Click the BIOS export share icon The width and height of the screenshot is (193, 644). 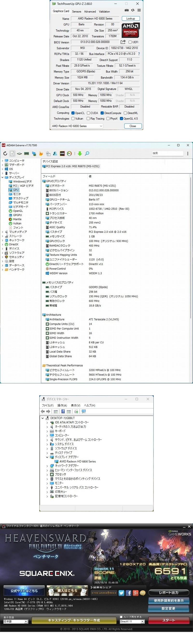[x=123, y=42]
